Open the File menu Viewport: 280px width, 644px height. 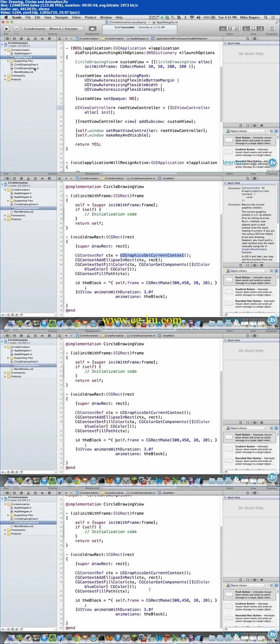click(x=28, y=17)
